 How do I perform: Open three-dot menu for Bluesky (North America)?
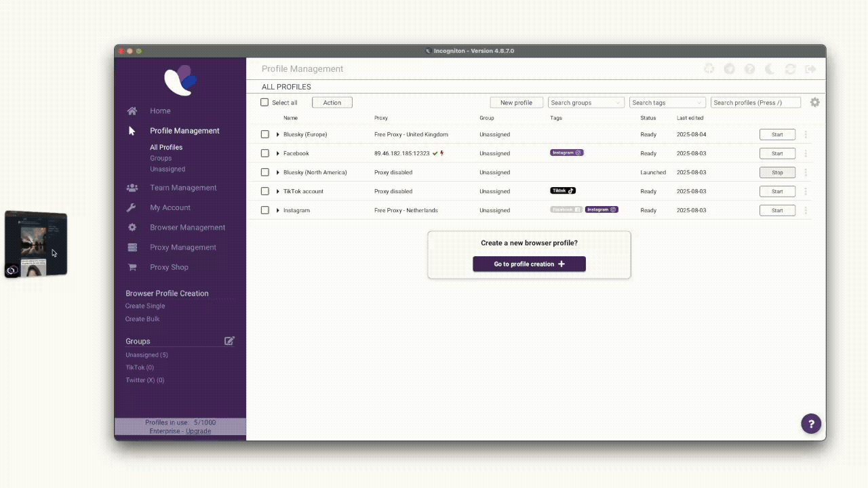coord(806,172)
